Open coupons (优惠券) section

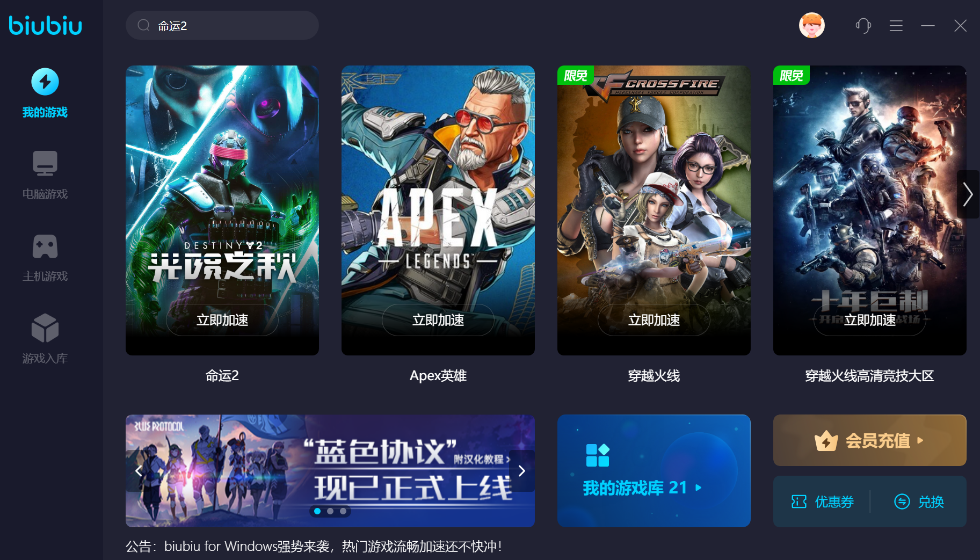pyautogui.click(x=822, y=501)
